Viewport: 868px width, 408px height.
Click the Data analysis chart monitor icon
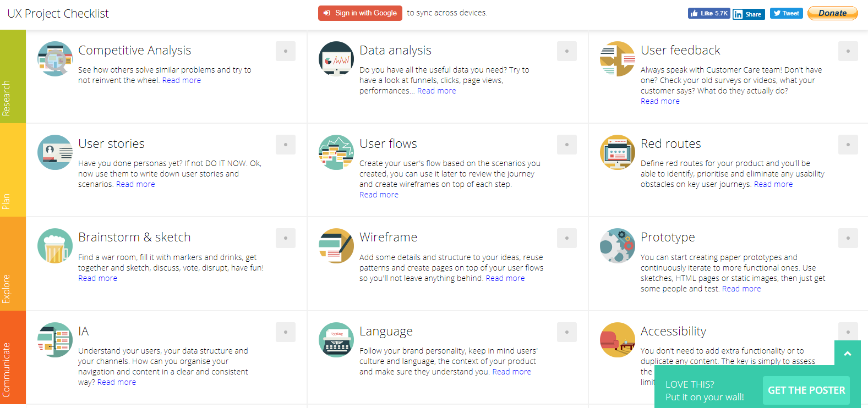coord(336,59)
